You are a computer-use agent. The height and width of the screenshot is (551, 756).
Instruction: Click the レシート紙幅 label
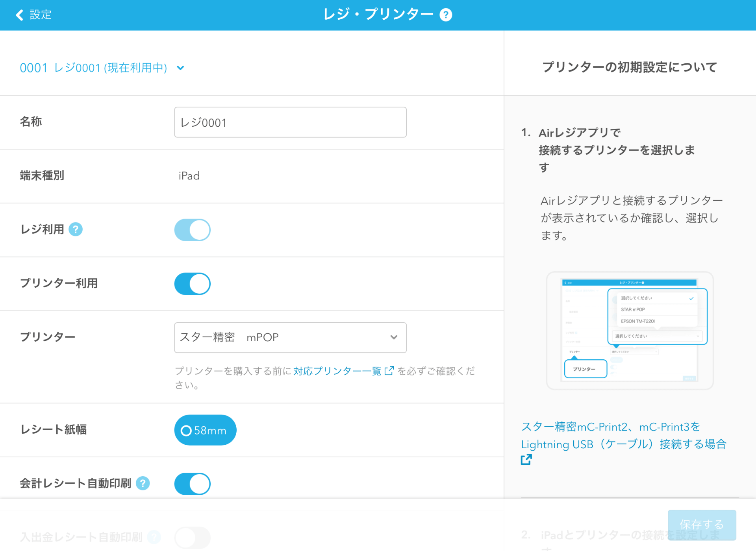[53, 429]
